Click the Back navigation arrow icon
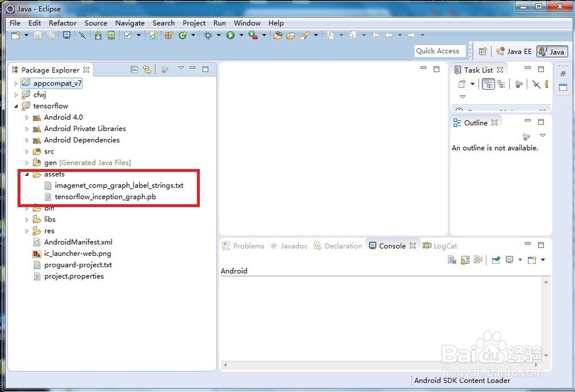Viewport: 575px width, 392px height. (x=389, y=35)
